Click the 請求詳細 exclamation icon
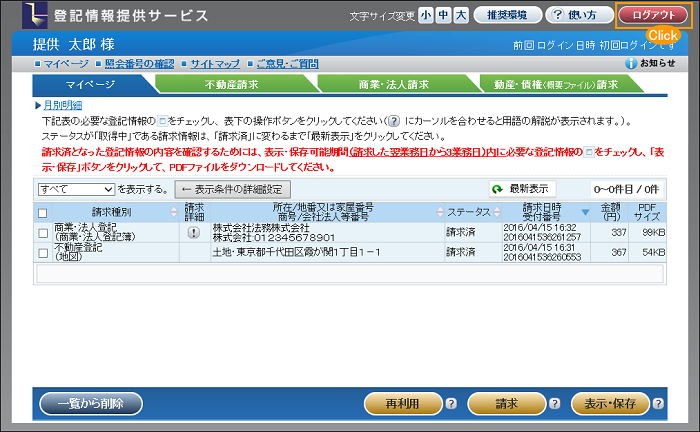This screenshot has width=700, height=432. click(x=194, y=233)
